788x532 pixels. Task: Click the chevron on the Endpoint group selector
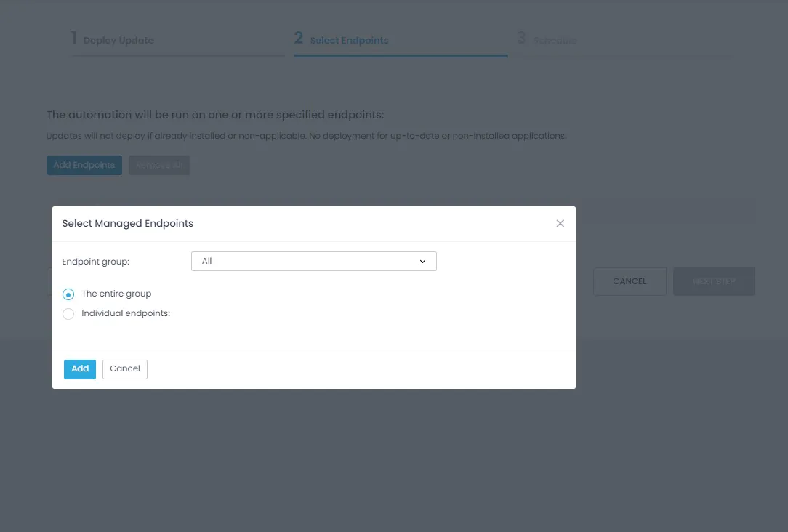pyautogui.click(x=422, y=261)
